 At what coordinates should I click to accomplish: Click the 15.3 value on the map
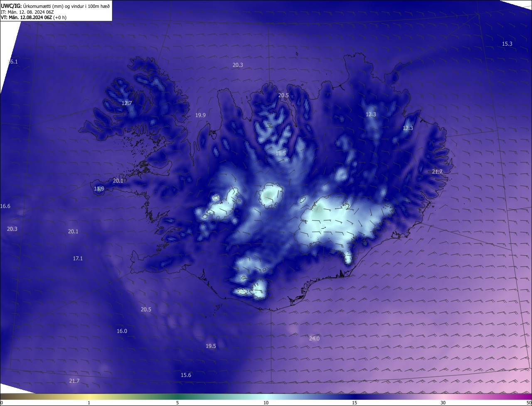point(507,44)
